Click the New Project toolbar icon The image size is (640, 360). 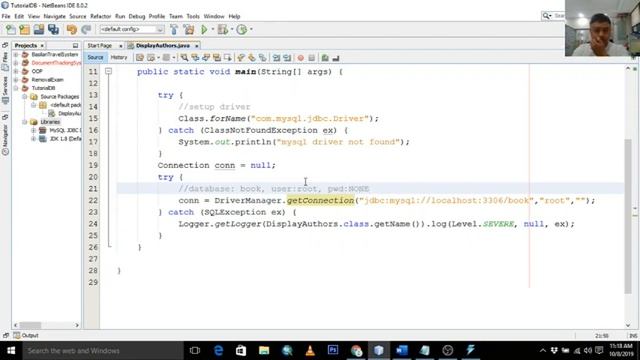(24, 29)
